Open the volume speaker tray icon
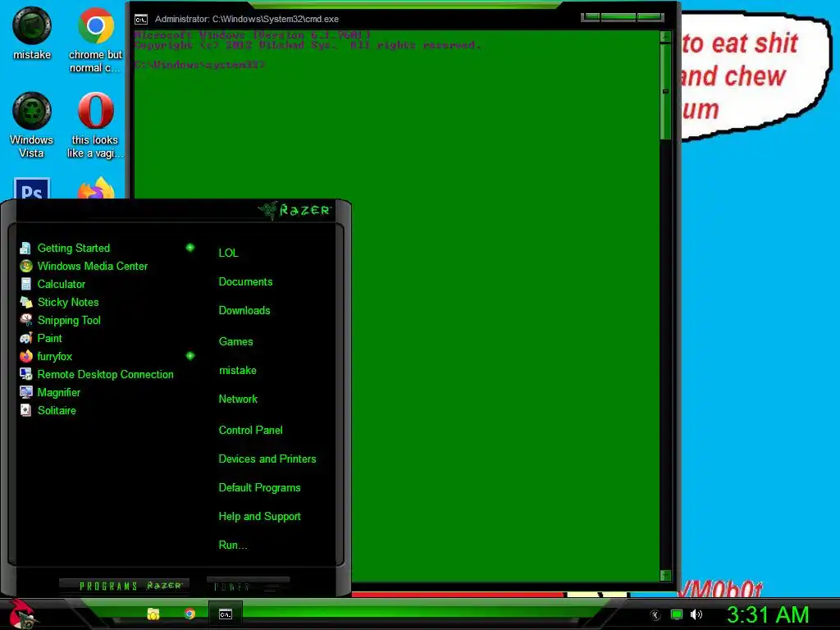Image resolution: width=840 pixels, height=630 pixels. [x=696, y=615]
